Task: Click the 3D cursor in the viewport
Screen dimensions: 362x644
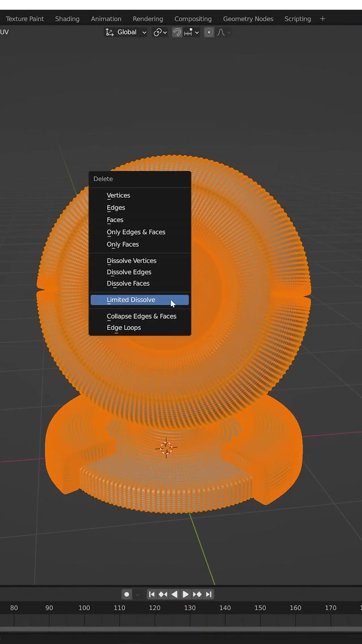Action: coord(166,448)
